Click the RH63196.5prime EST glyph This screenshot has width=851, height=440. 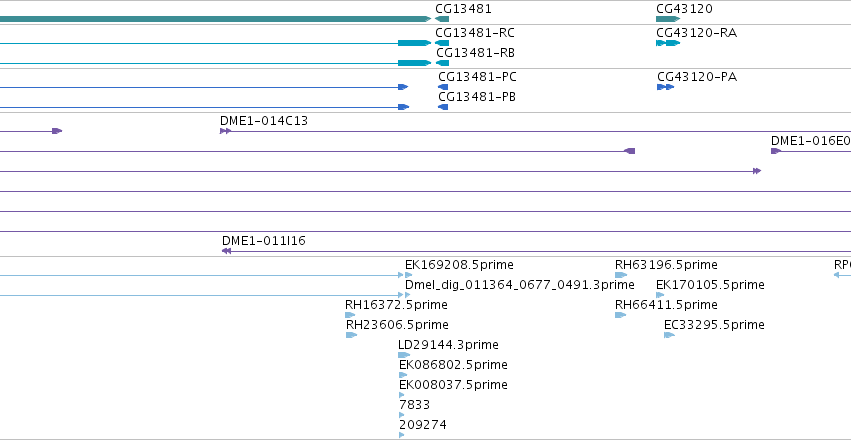pyautogui.click(x=621, y=275)
